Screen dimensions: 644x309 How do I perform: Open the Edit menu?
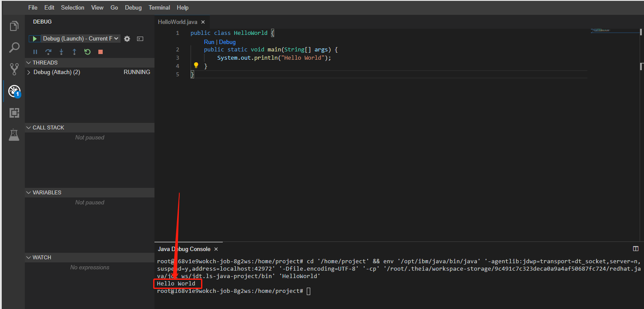coord(49,7)
